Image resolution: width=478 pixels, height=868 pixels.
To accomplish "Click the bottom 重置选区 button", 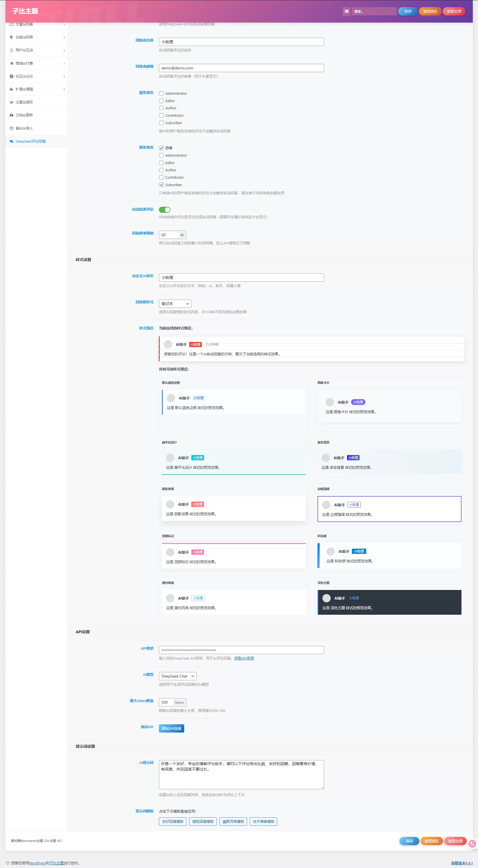I will pos(431,841).
